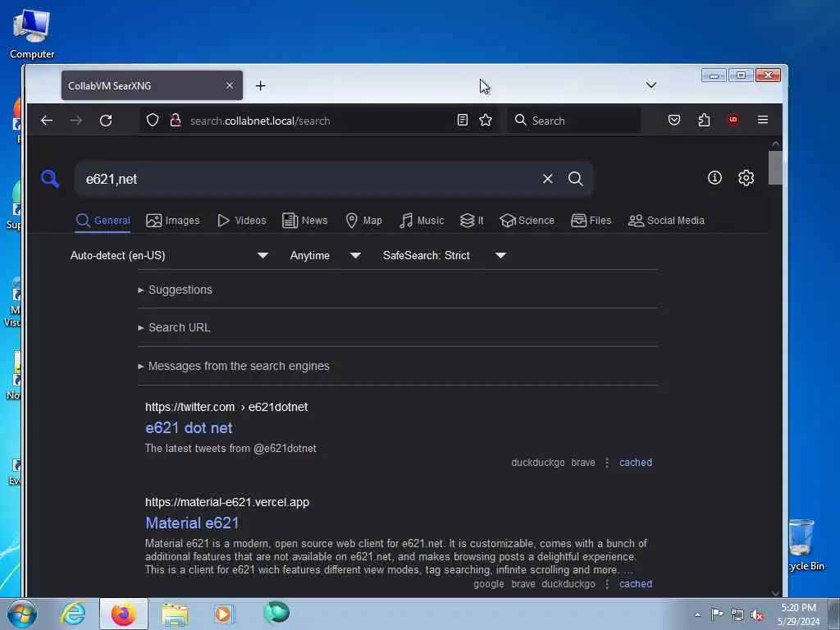
Task: Expand the Search URL section
Action: [174, 327]
